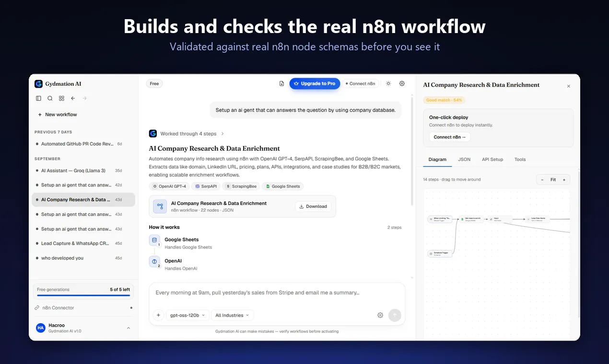The image size is (609, 364).
Task: Select AI Company Research & Data sidebar item
Action: point(83,200)
